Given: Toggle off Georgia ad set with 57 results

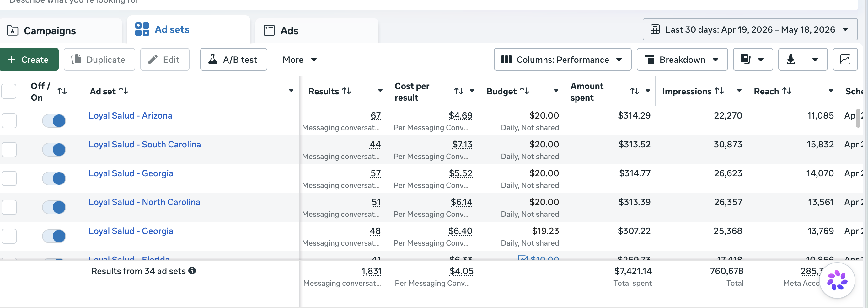Looking at the screenshot, I should point(54,178).
